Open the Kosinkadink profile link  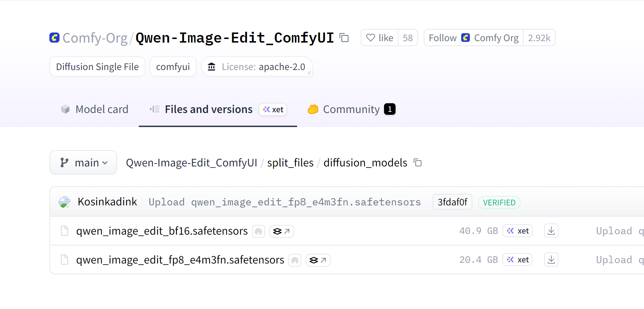pos(107,202)
